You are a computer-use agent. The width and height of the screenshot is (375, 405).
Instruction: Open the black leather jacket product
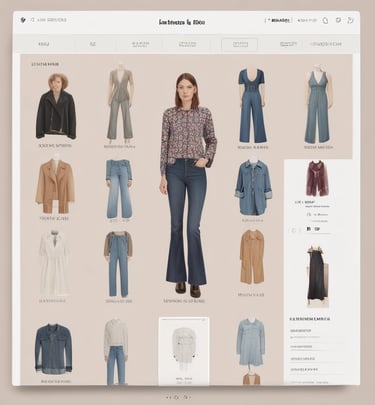click(56, 107)
